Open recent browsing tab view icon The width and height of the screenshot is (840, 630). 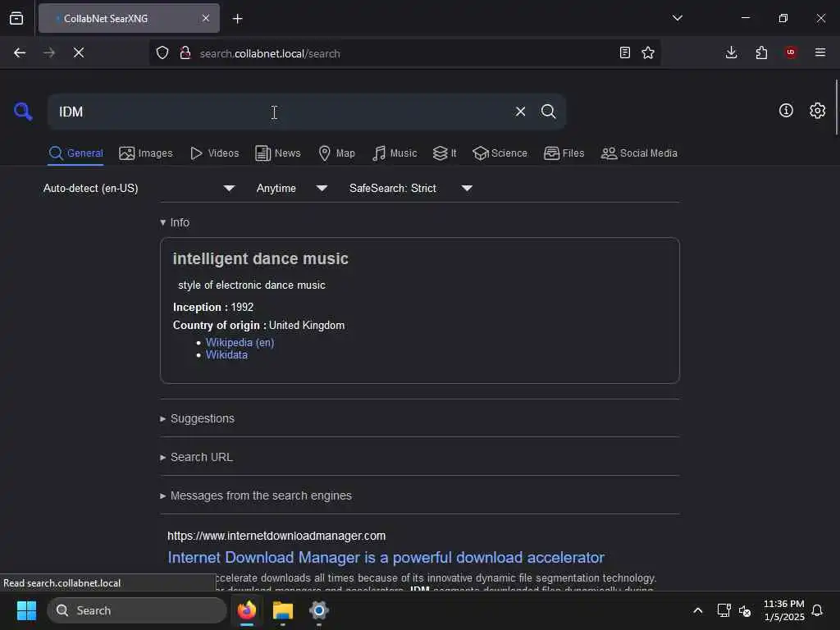(x=16, y=19)
